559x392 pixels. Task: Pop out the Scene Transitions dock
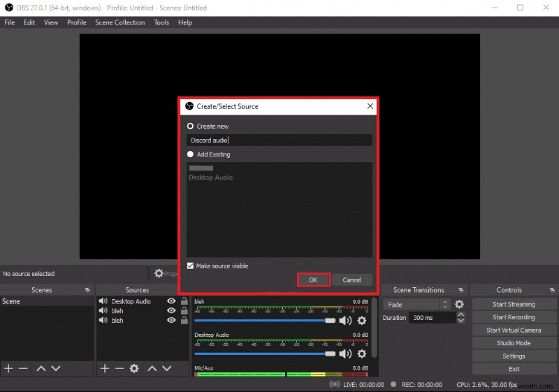point(460,290)
